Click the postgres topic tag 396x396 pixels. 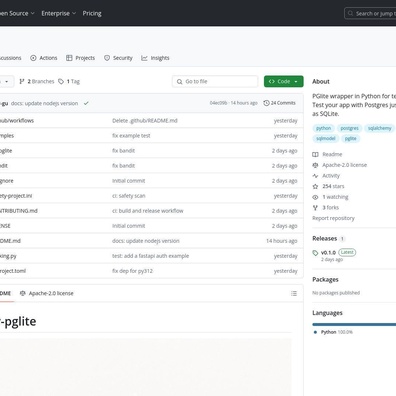click(x=349, y=128)
